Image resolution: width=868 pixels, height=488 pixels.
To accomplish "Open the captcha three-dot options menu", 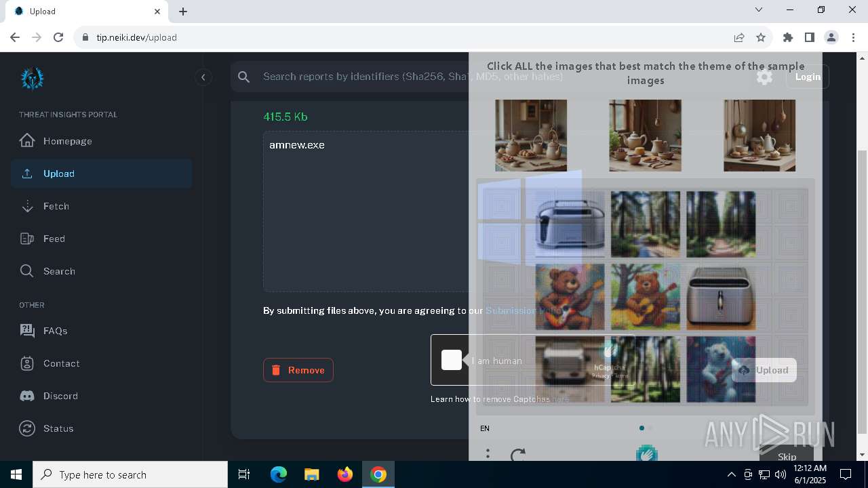I will pos(488,454).
